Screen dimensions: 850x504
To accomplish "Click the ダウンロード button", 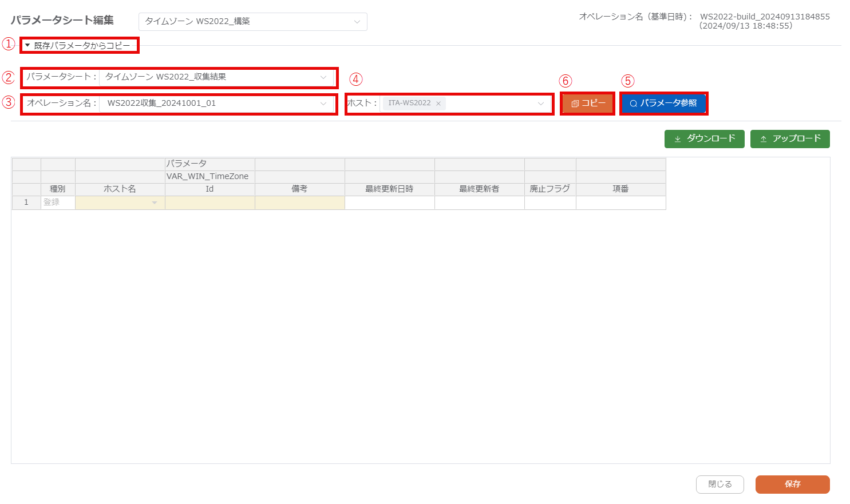I will [704, 139].
